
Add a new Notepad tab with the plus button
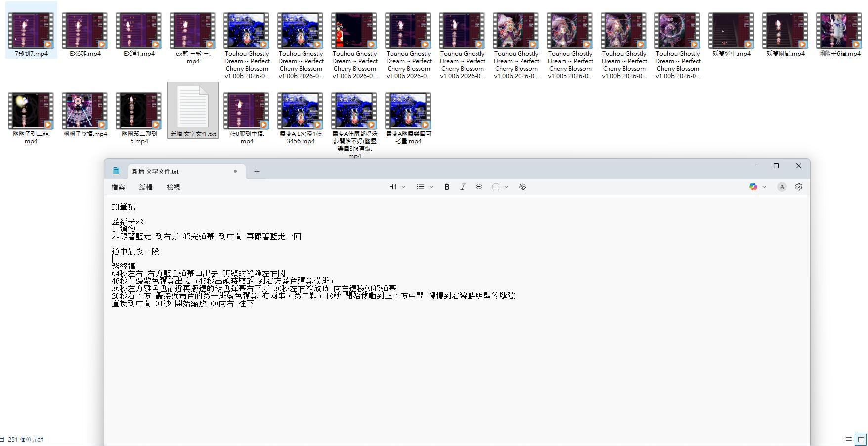click(x=257, y=171)
